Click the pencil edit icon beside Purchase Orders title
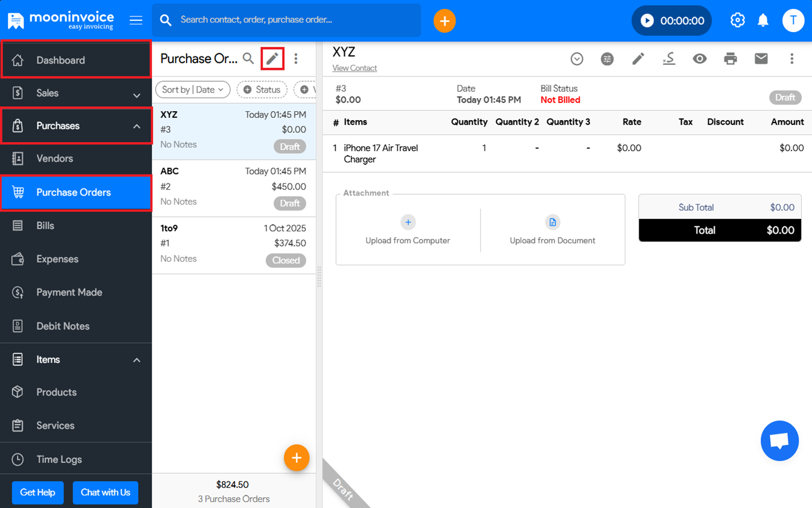Image resolution: width=812 pixels, height=508 pixels. (x=272, y=59)
